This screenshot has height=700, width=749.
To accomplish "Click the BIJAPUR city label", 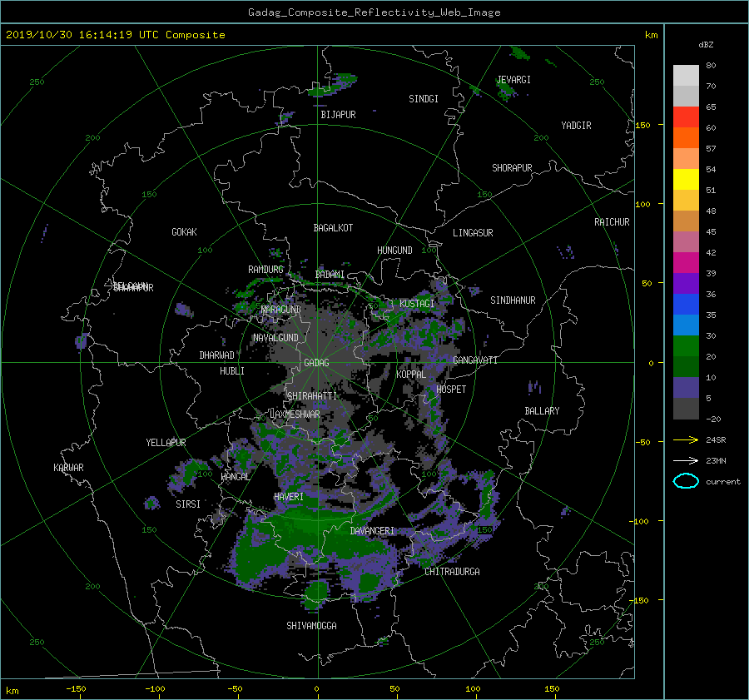I will pos(338,115).
